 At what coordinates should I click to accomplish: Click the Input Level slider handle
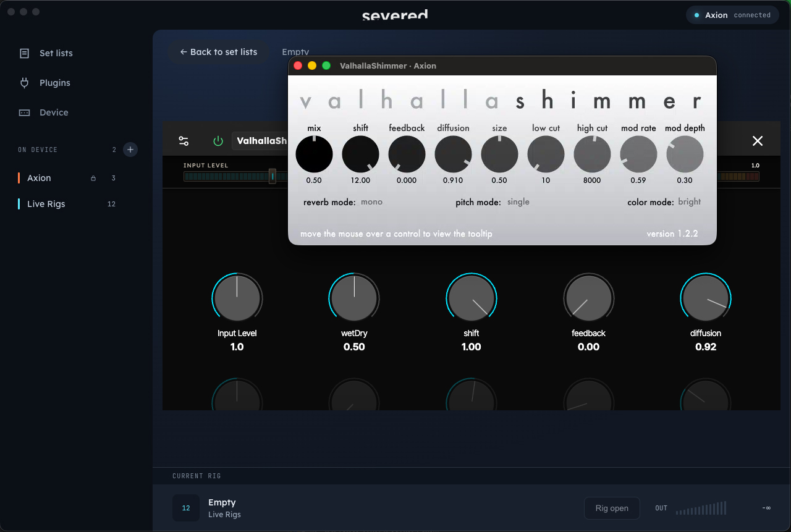tap(272, 176)
